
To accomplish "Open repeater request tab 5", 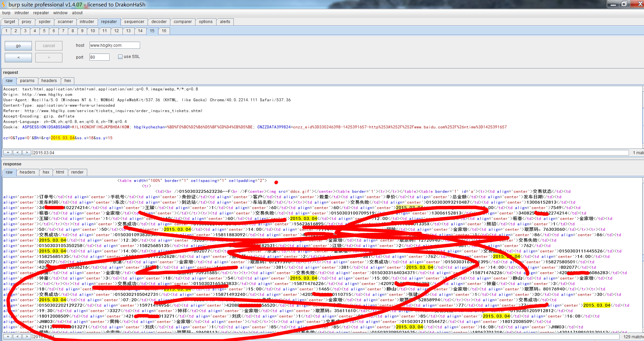I will pyautogui.click(x=44, y=31).
